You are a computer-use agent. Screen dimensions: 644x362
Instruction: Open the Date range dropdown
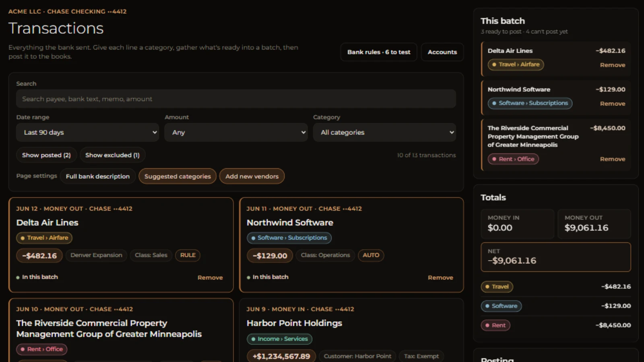coord(87,132)
